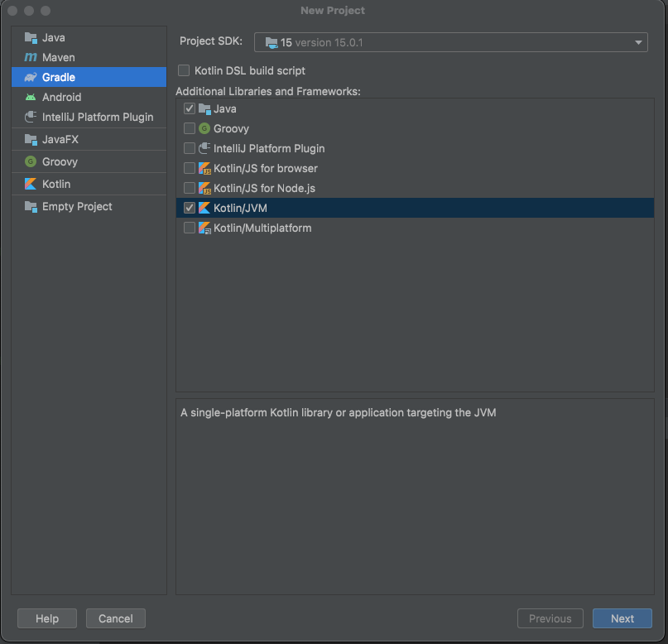The image size is (668, 644).
Task: Click the Cancel button
Action: click(x=116, y=618)
